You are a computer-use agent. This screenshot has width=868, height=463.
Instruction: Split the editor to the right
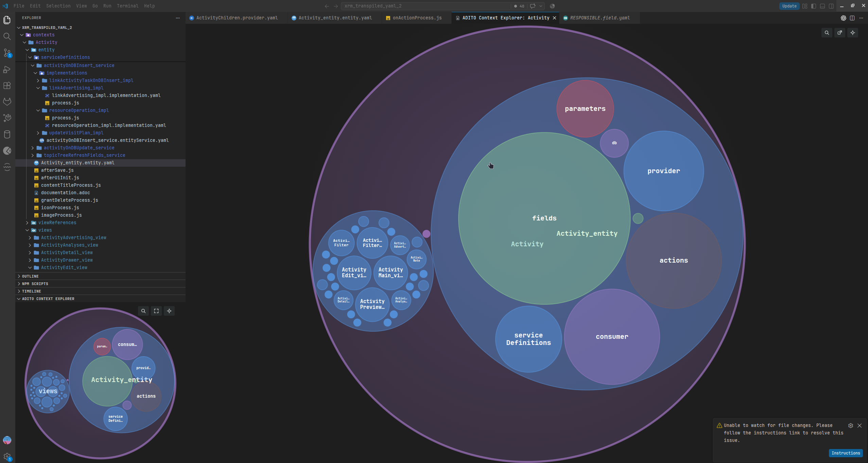852,18
